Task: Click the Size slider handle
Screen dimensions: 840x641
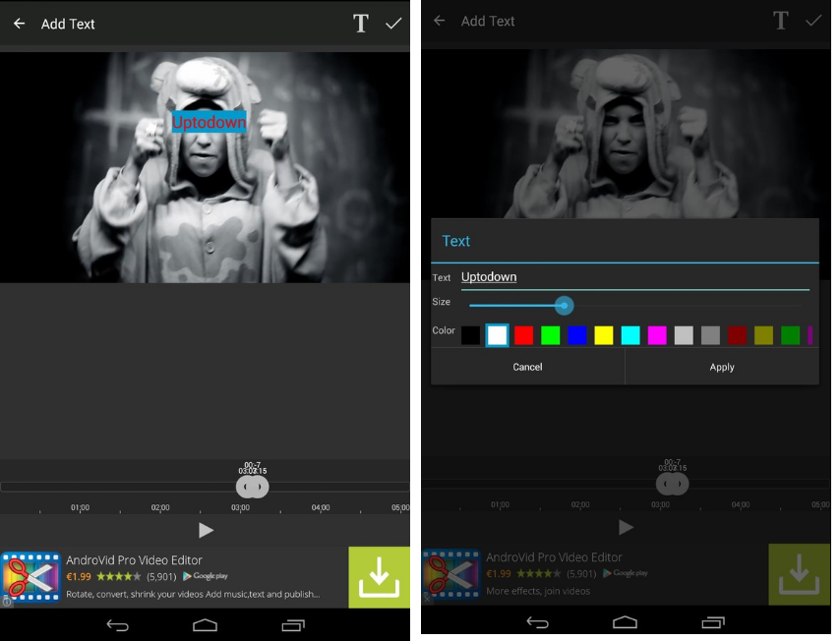Action: pos(564,305)
